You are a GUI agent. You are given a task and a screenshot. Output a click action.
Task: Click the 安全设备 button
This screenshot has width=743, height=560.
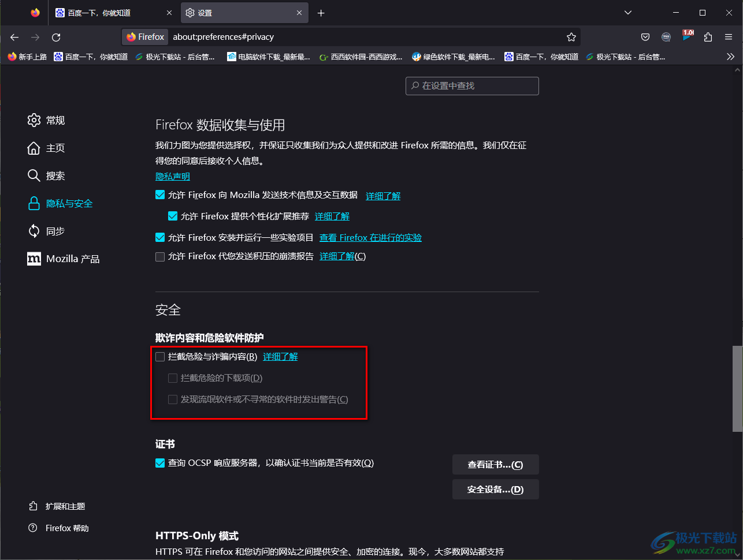coord(496,490)
